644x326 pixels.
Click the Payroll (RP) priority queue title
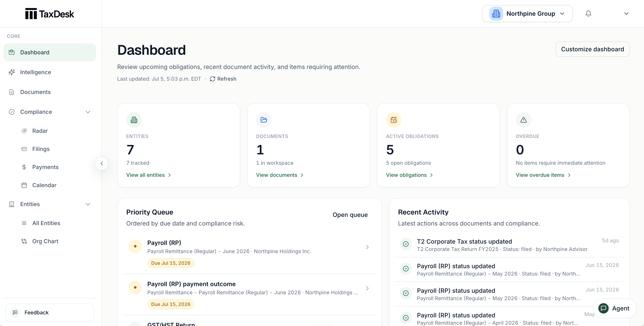(x=164, y=243)
